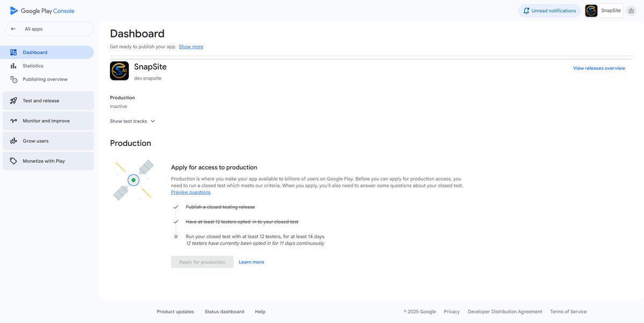Click the chevron next to Show test tracks
The height and width of the screenshot is (323, 644).
pyautogui.click(x=153, y=121)
